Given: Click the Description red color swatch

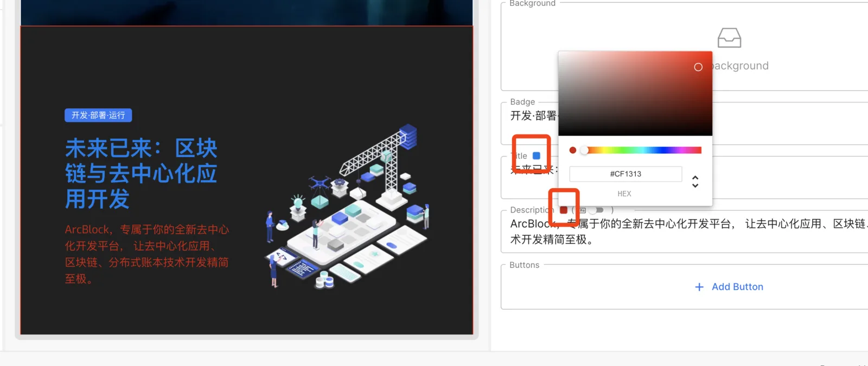Looking at the screenshot, I should (x=564, y=210).
